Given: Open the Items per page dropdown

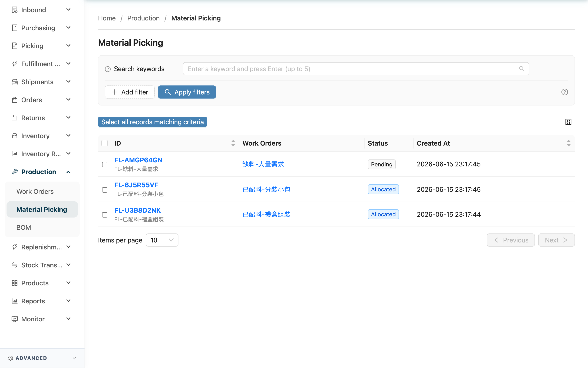Looking at the screenshot, I should (x=162, y=240).
